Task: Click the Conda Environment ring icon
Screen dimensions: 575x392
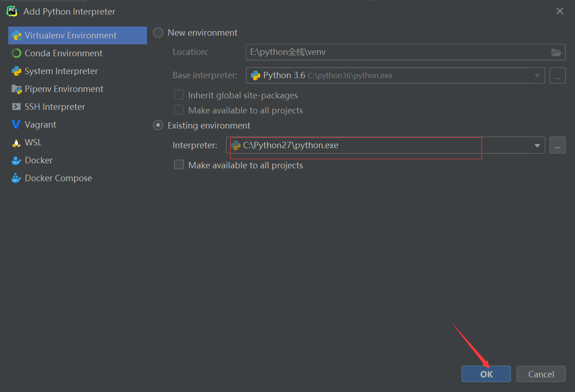Action: point(16,54)
